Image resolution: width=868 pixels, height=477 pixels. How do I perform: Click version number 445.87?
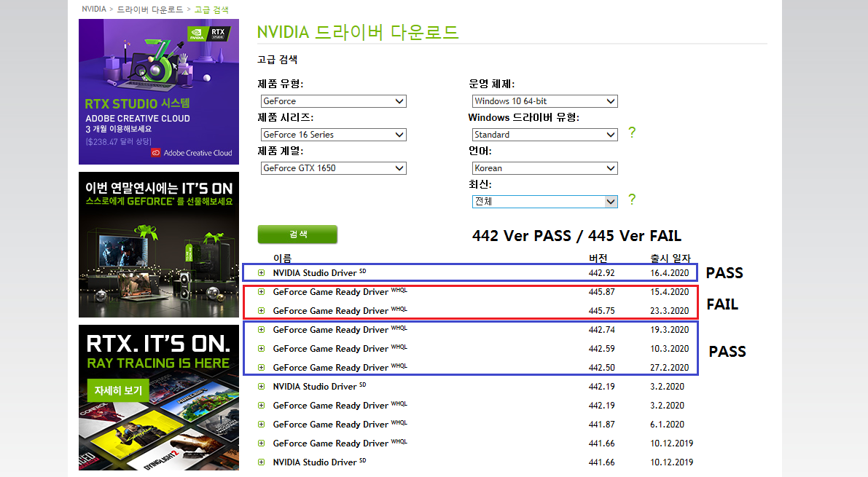(602, 291)
